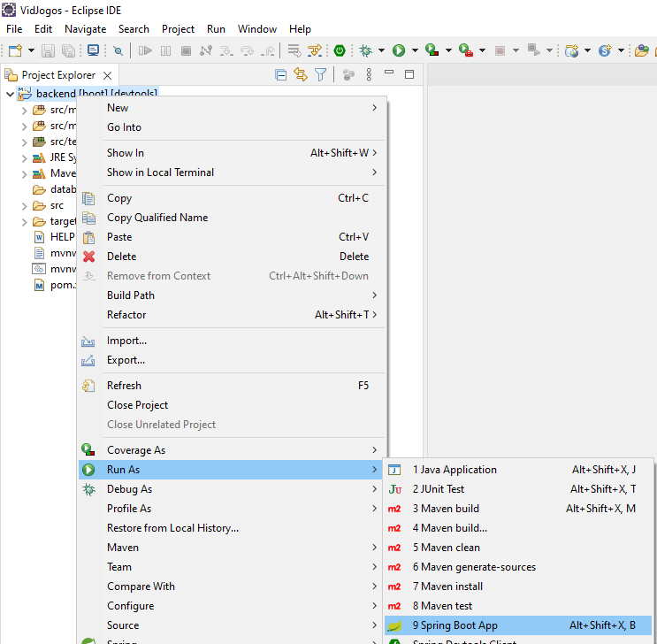
Task: Click the Step Return toolbar icon
Action: pyautogui.click(x=267, y=50)
